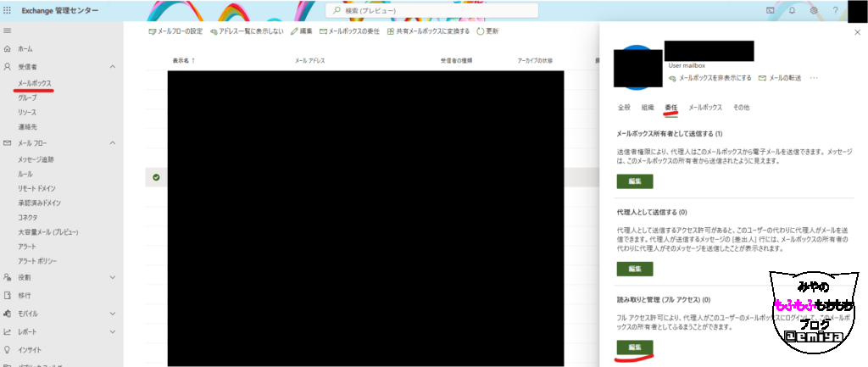Collapse the 受信者 section in sidebar

pyautogui.click(x=113, y=66)
